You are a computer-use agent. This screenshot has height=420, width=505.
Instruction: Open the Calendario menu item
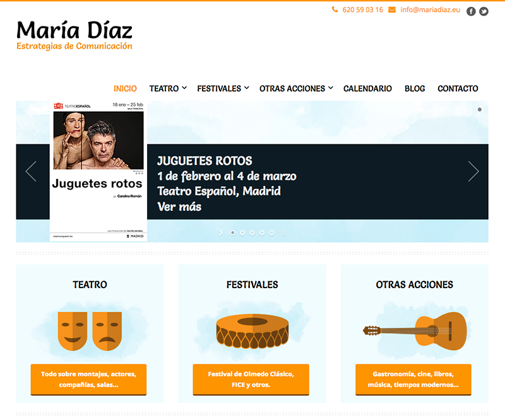coord(367,88)
